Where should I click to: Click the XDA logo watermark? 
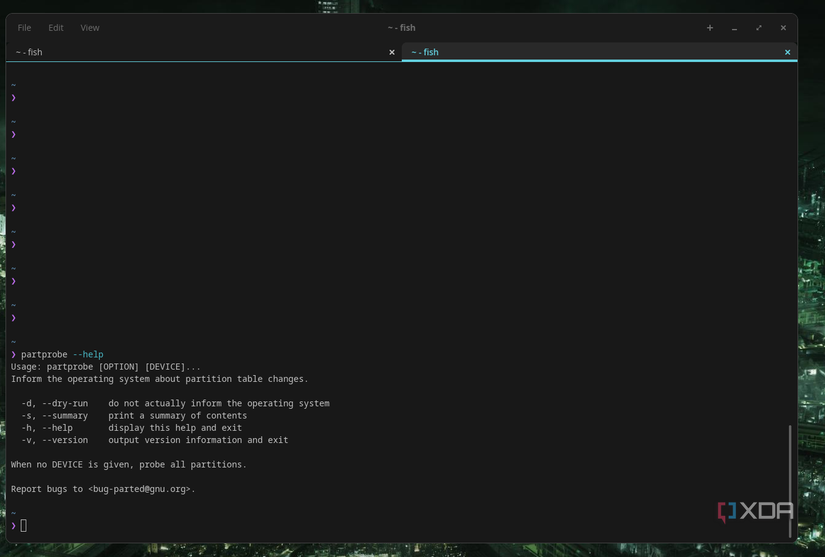click(755, 511)
